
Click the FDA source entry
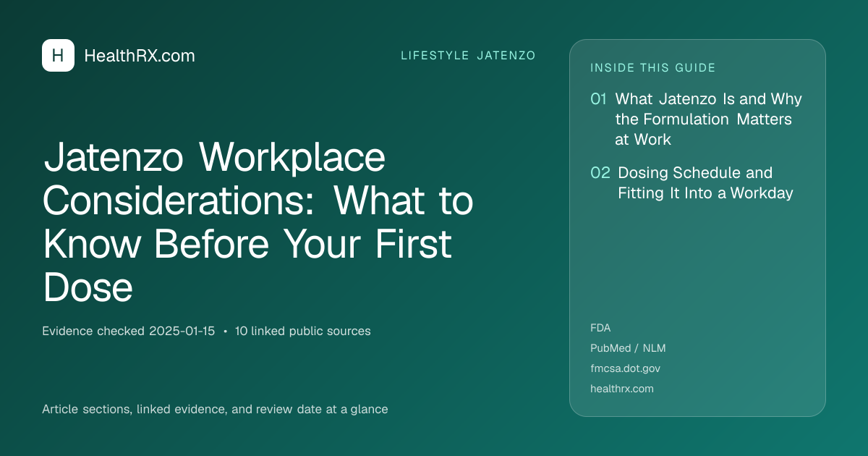pyautogui.click(x=600, y=328)
